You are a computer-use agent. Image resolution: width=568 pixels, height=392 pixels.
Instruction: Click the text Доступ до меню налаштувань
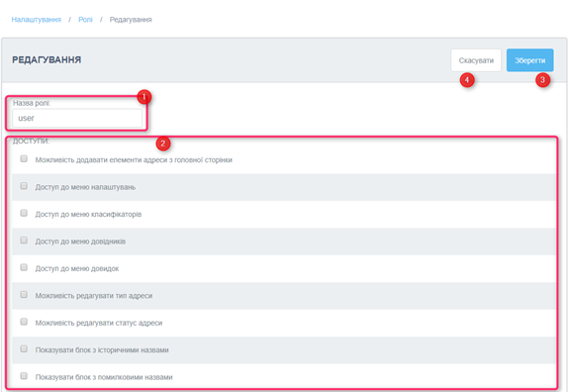click(85, 187)
